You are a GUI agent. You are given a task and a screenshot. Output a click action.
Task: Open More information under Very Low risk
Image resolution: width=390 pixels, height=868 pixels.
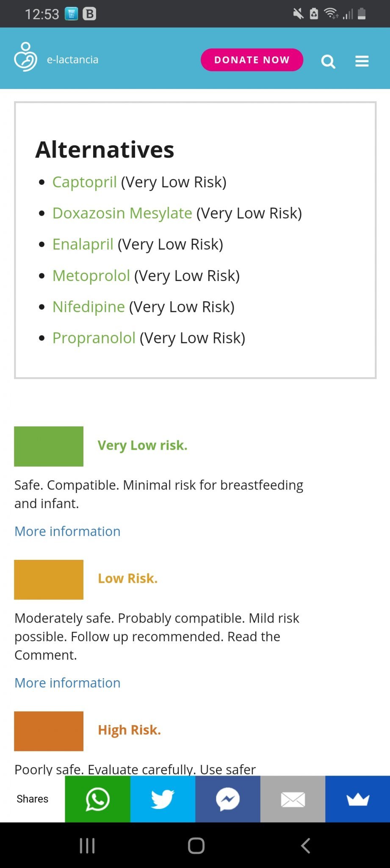(x=67, y=531)
